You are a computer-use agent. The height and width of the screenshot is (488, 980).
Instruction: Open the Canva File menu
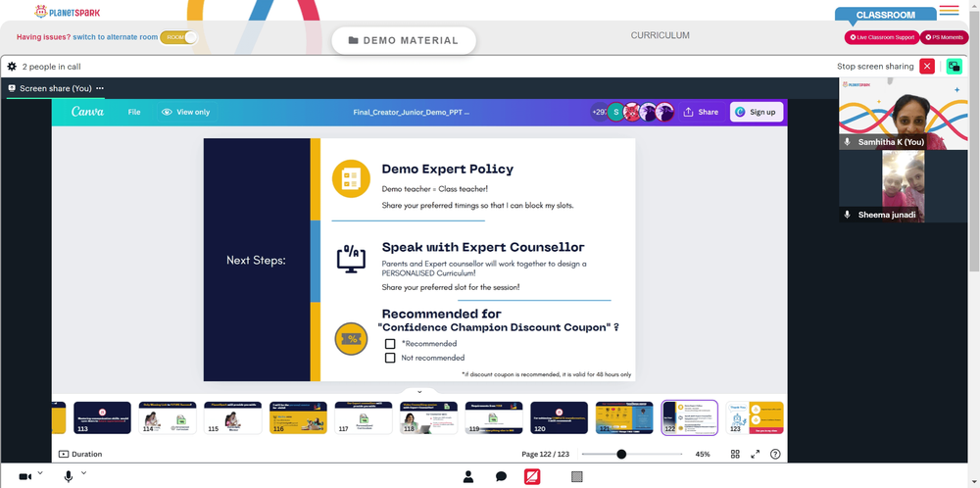134,112
